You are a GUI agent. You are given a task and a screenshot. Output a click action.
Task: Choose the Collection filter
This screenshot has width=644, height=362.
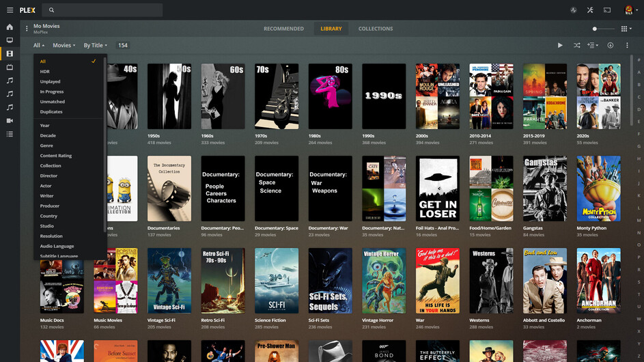[68, 165]
